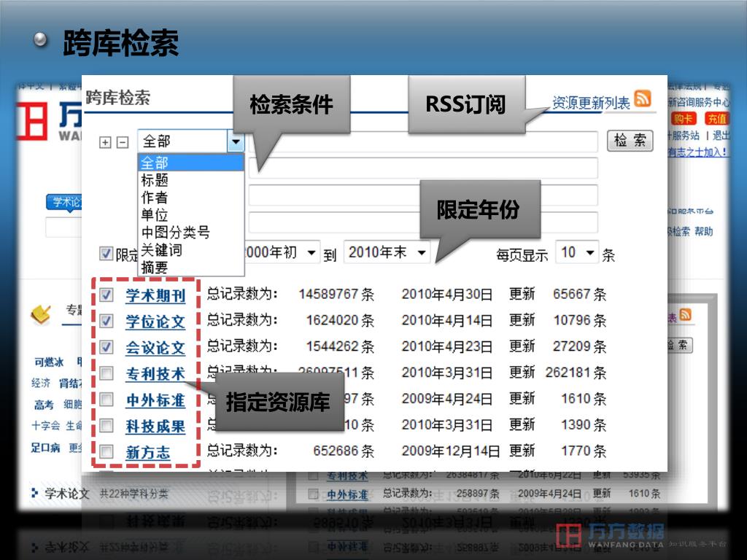
Task: Click the yellow pencil note icon
Action: pos(41,314)
